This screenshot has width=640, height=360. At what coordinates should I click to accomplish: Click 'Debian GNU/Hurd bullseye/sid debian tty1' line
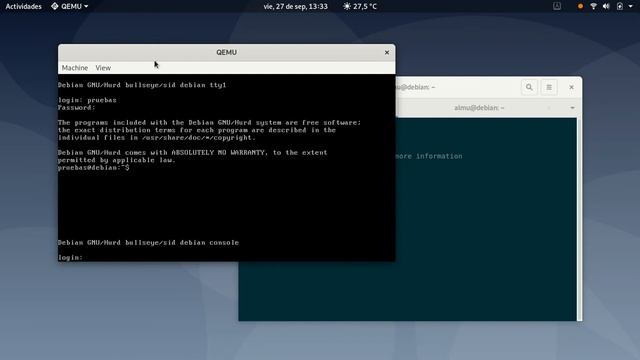[142, 85]
